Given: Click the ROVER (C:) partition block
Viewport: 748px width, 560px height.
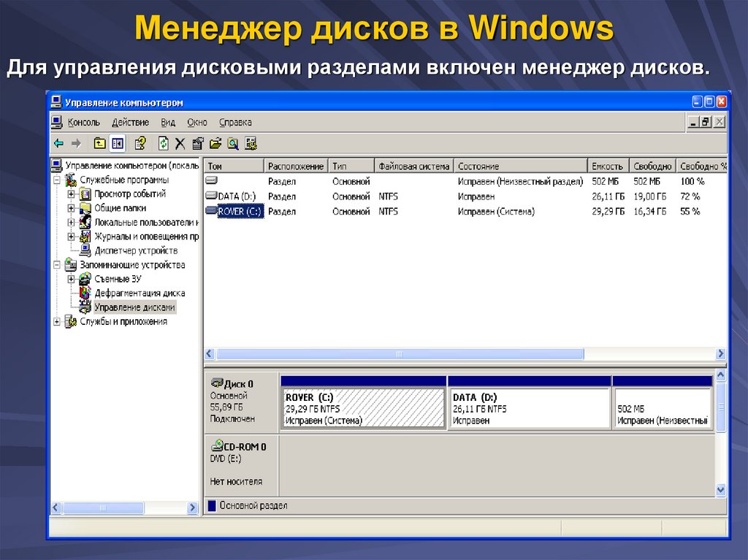Looking at the screenshot, I should 364,403.
